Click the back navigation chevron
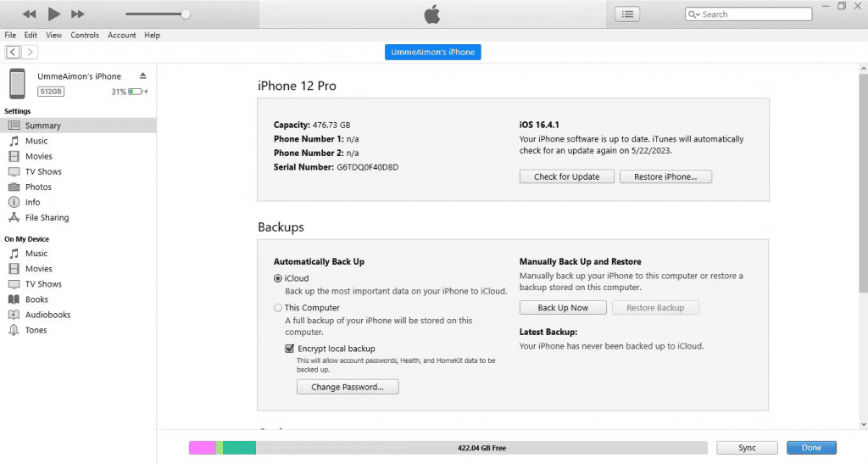 [13, 53]
